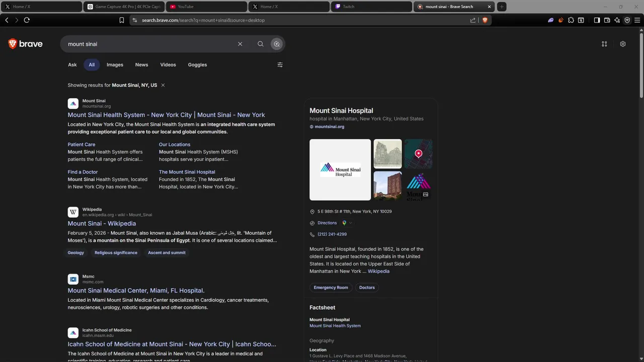Click the Emergency Room chip
The image size is (644, 362).
coord(331,288)
